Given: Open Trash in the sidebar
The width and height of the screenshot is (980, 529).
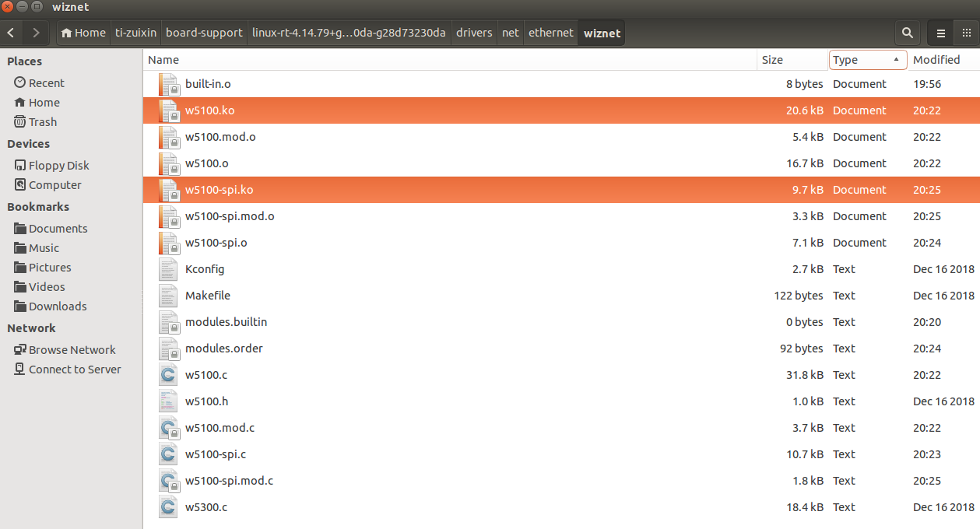Looking at the screenshot, I should [35, 122].
